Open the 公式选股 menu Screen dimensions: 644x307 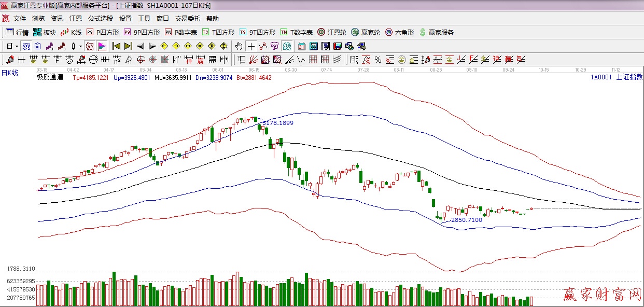click(100, 19)
